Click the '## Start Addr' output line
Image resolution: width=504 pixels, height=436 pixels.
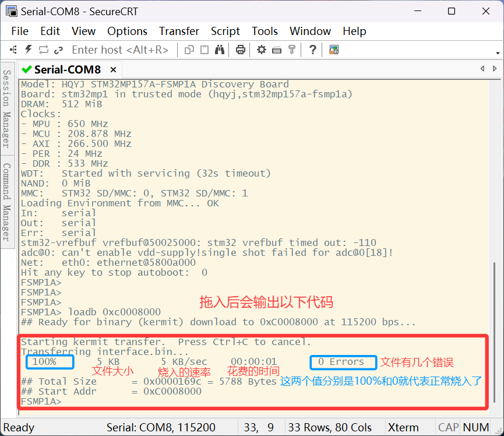click(x=111, y=391)
